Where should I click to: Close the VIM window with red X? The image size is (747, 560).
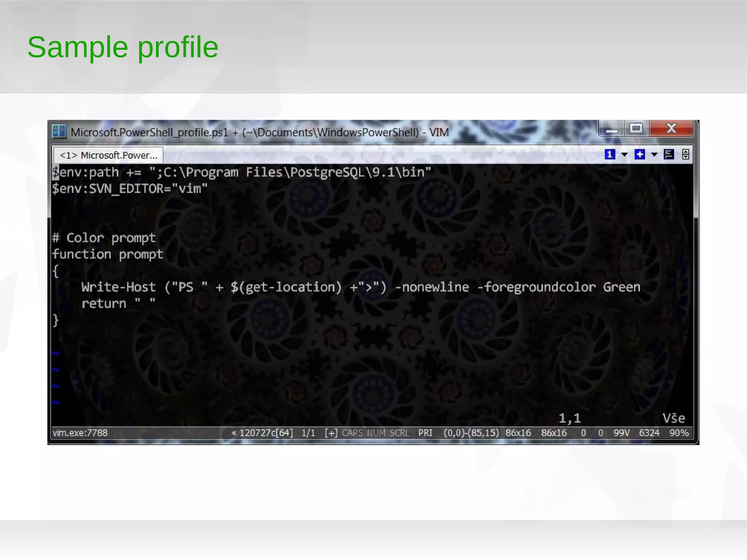click(671, 128)
